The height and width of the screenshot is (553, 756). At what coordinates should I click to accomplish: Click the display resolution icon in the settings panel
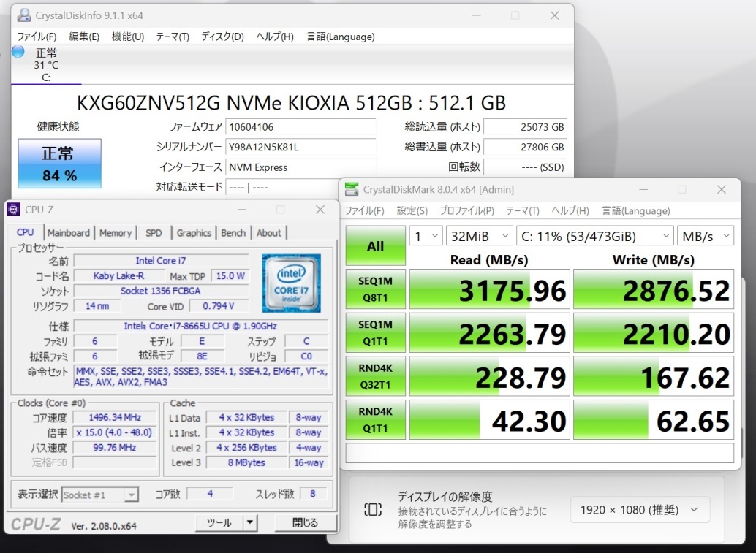pyautogui.click(x=374, y=510)
